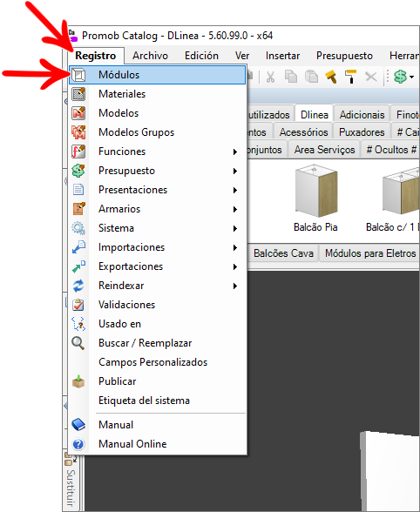Click the Buscar / Reemplazar magnifier icon
The width and height of the screenshot is (420, 512).
(x=78, y=343)
